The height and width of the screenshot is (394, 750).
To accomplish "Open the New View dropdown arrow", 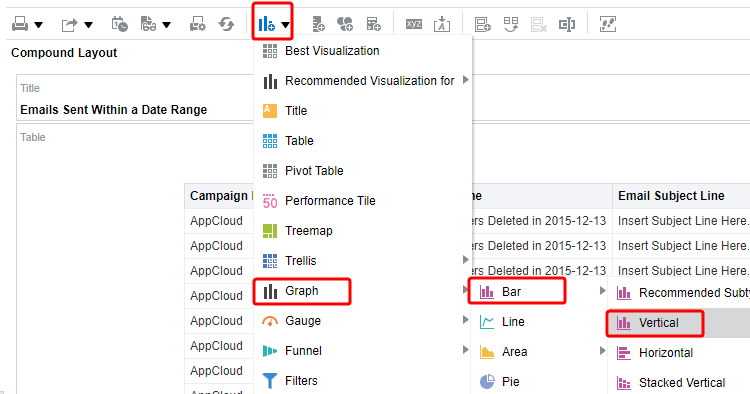I will [285, 24].
